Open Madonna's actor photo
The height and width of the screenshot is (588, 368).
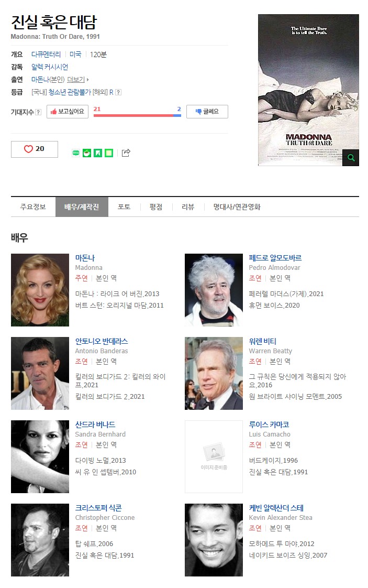pyautogui.click(x=40, y=290)
